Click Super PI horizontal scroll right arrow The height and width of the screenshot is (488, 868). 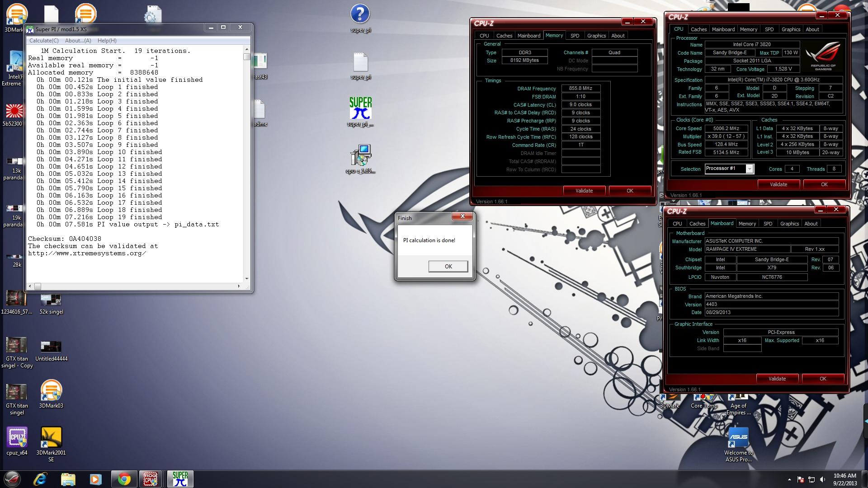239,286
